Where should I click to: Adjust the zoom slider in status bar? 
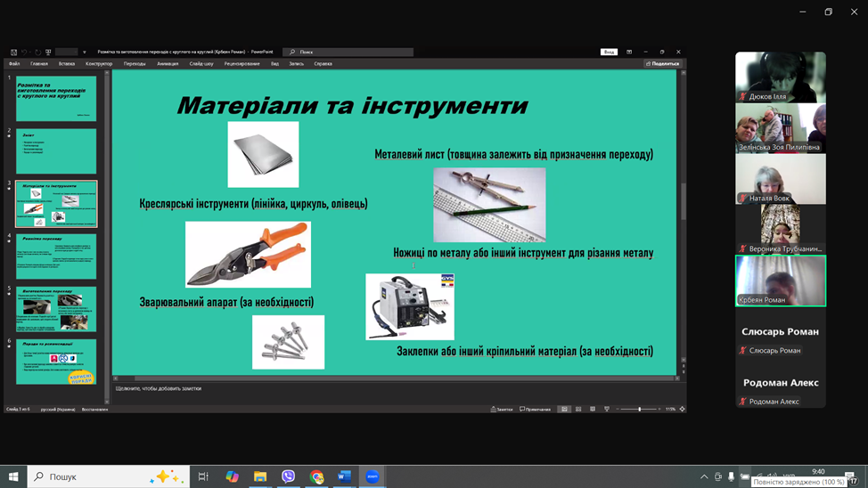pyautogui.click(x=639, y=409)
